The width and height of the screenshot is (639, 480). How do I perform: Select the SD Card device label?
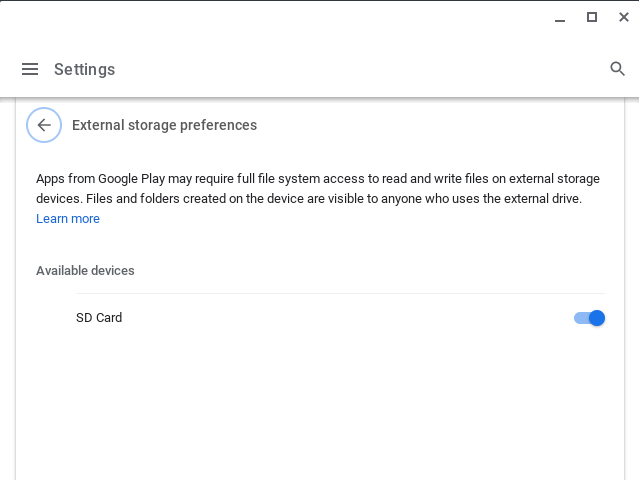tap(99, 318)
